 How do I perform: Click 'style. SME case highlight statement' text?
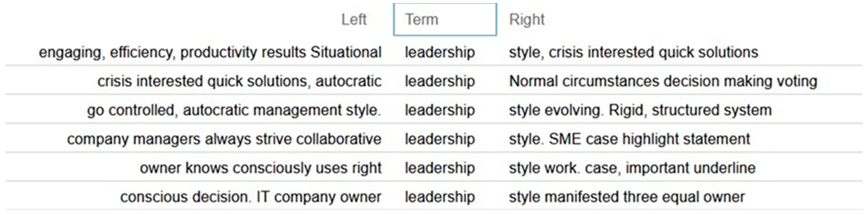pos(629,139)
